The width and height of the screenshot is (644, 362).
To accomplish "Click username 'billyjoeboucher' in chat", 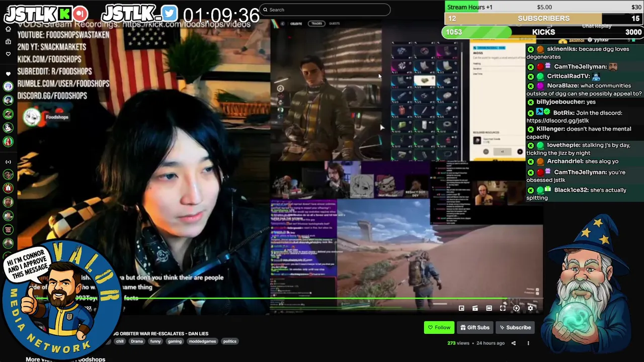I will [x=560, y=102].
